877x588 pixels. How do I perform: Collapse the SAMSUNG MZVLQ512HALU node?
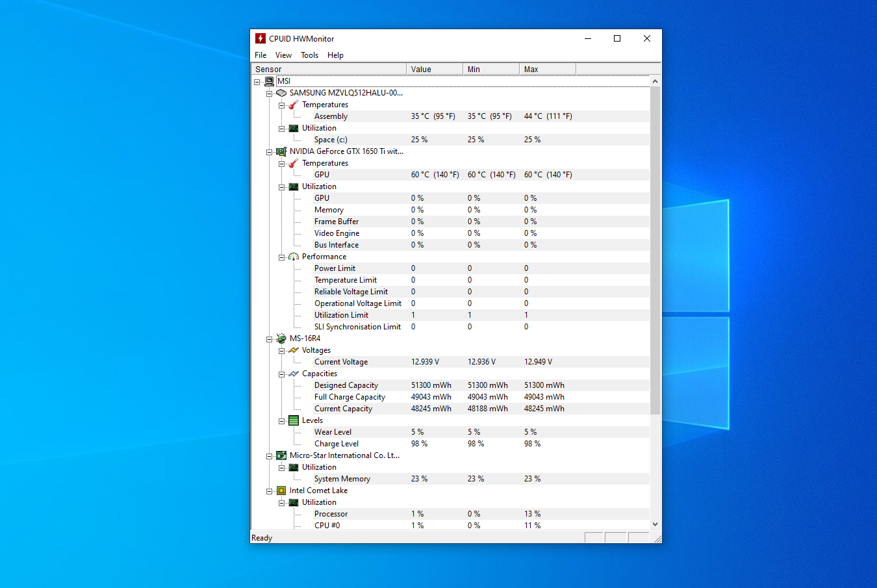click(270, 94)
